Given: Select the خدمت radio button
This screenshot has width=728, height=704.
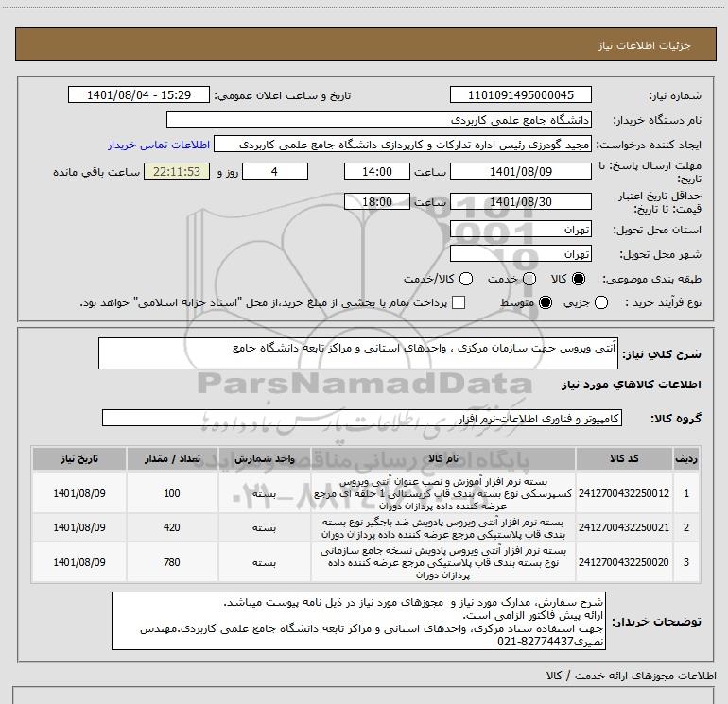Looking at the screenshot, I should [529, 279].
